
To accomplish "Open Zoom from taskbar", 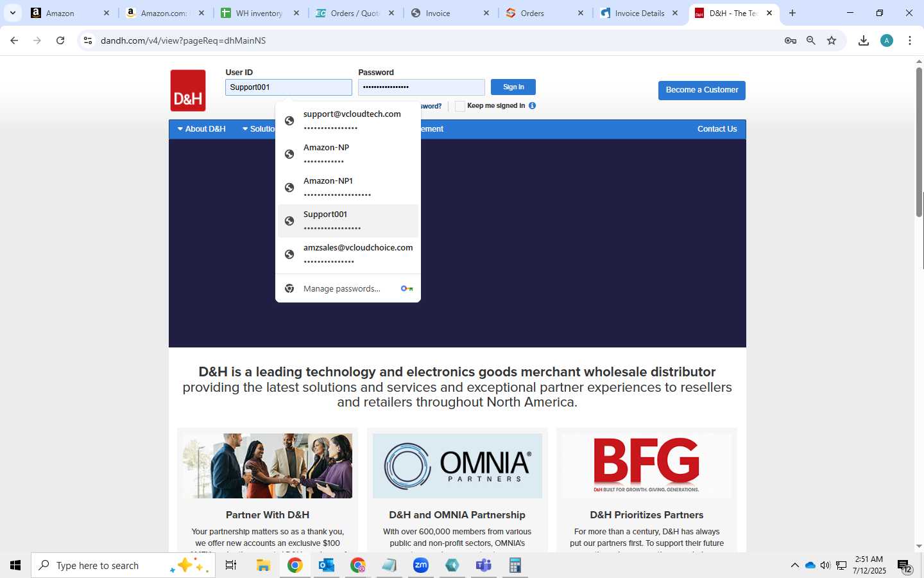I will [421, 565].
